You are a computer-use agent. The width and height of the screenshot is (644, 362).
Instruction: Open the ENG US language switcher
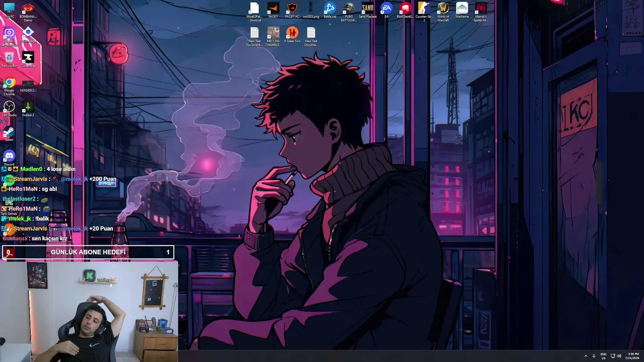[x=603, y=356]
